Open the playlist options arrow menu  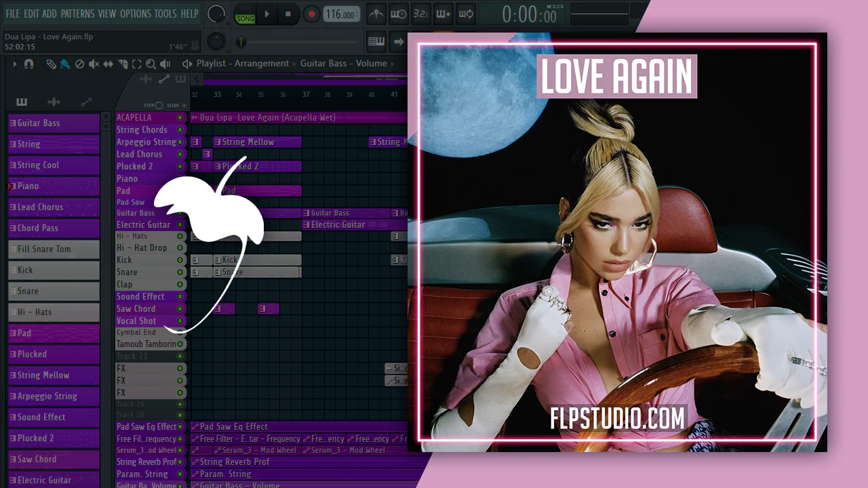(x=15, y=64)
